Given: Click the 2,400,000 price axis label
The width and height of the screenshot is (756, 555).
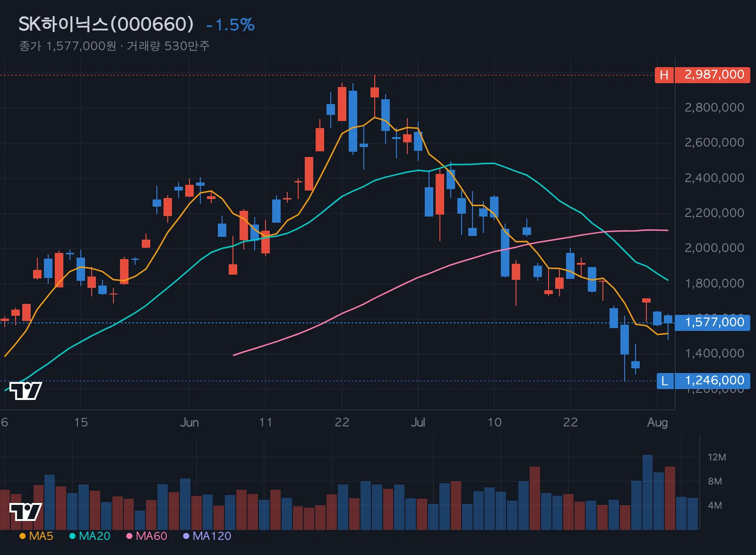Looking at the screenshot, I should [714, 178].
